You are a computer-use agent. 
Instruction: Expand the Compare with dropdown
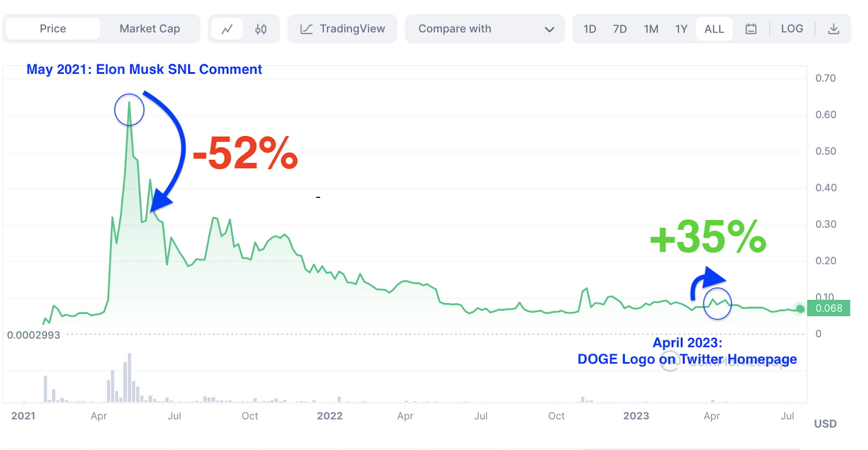pyautogui.click(x=485, y=29)
